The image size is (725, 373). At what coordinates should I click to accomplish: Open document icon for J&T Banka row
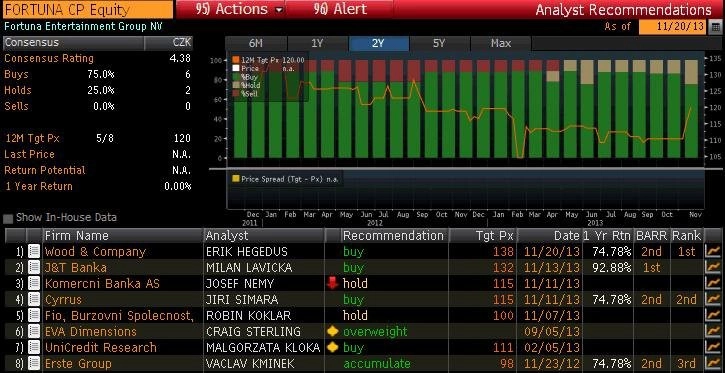pyautogui.click(x=34, y=268)
